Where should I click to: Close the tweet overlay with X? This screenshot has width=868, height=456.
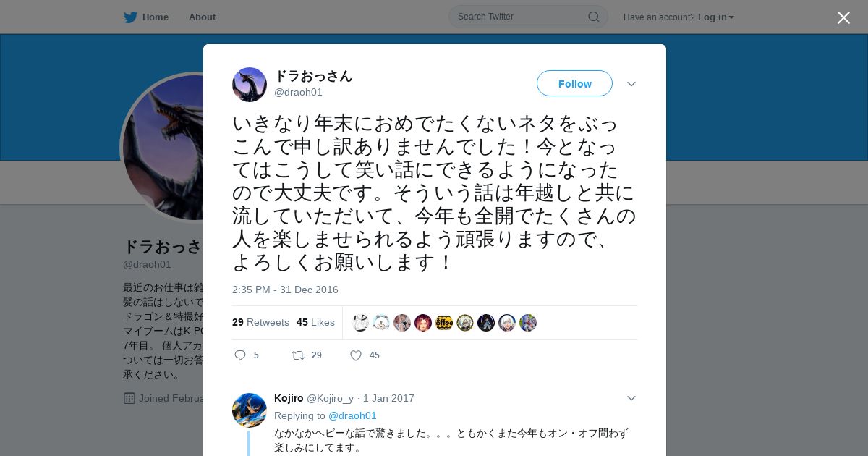(843, 17)
